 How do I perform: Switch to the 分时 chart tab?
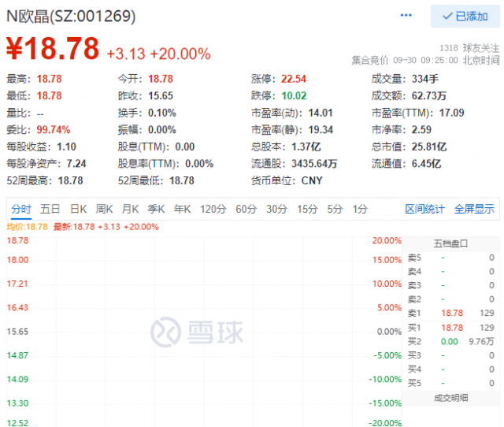(x=21, y=209)
